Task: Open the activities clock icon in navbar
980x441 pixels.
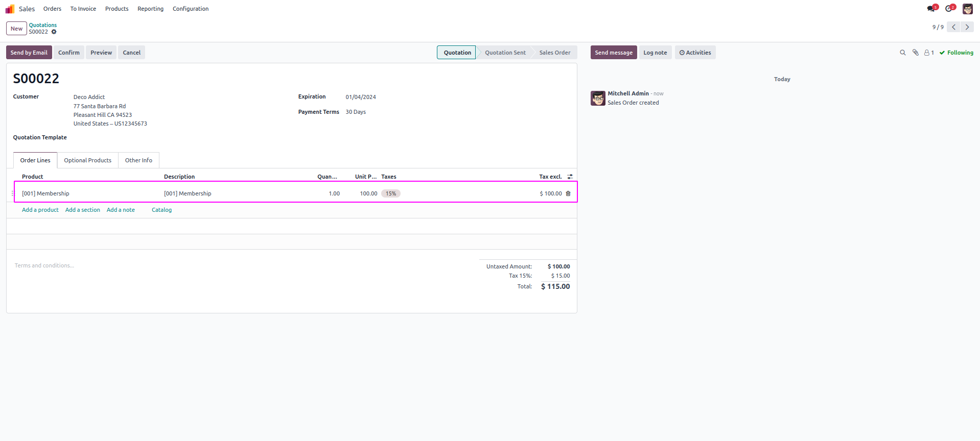Action: pos(950,9)
